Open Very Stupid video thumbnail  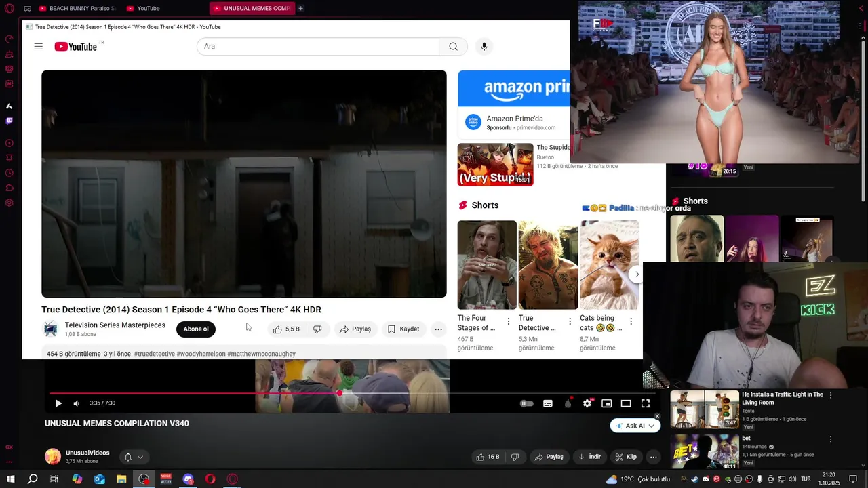pos(496,165)
